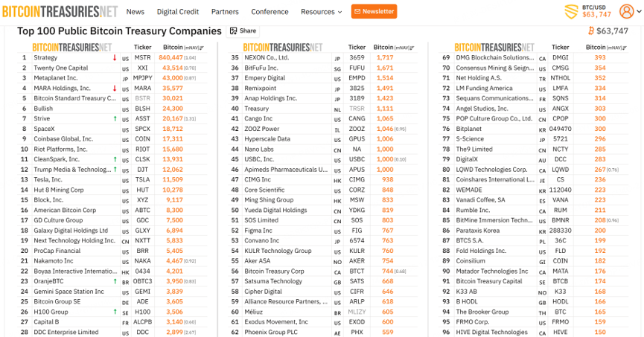Click the green up arrow beside Trump Media
The height and width of the screenshot is (337, 644).
click(115, 170)
